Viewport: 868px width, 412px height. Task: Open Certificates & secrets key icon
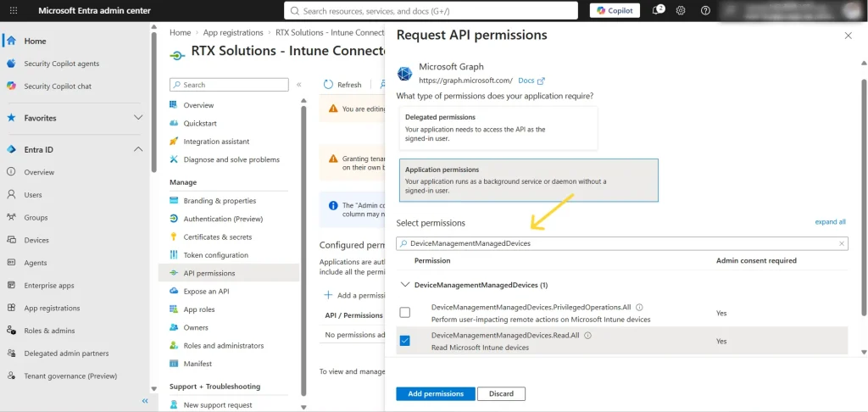174,237
